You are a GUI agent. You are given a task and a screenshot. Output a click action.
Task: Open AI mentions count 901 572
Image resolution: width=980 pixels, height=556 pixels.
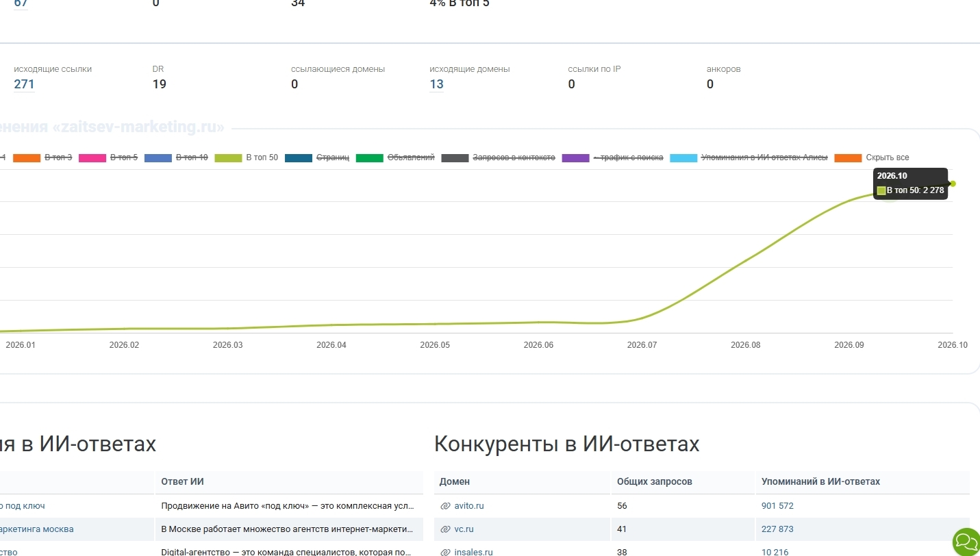777,506
